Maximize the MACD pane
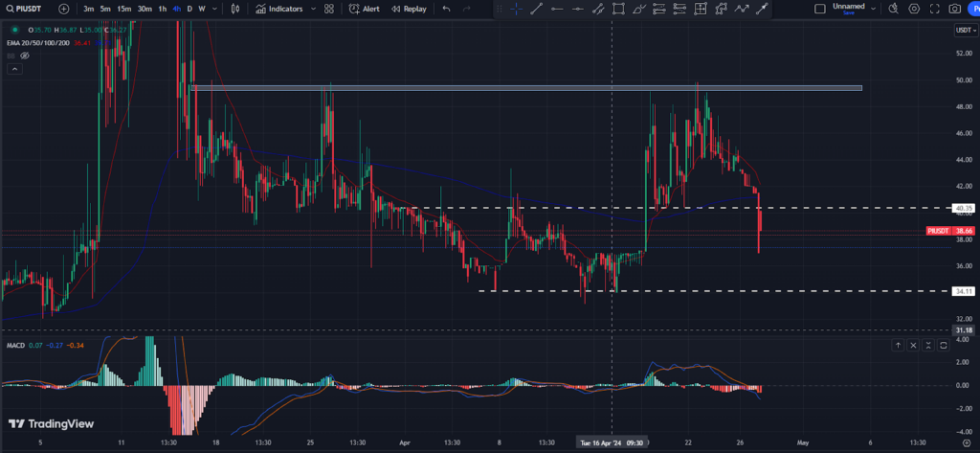980x453 pixels. pyautogui.click(x=943, y=345)
